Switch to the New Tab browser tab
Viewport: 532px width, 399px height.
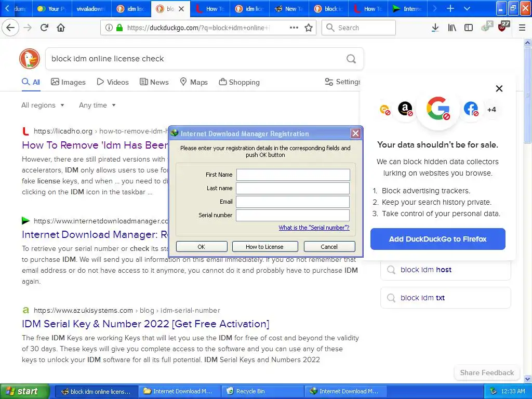point(289,9)
